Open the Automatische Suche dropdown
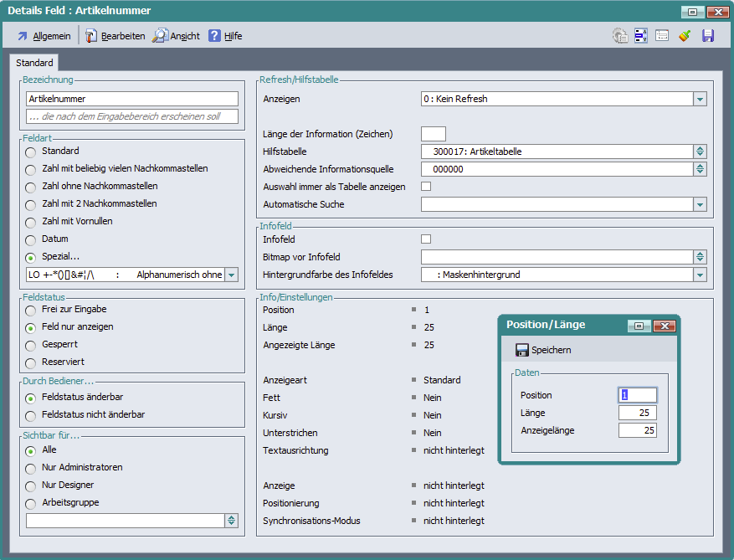The width and height of the screenshot is (734, 560). click(x=700, y=204)
